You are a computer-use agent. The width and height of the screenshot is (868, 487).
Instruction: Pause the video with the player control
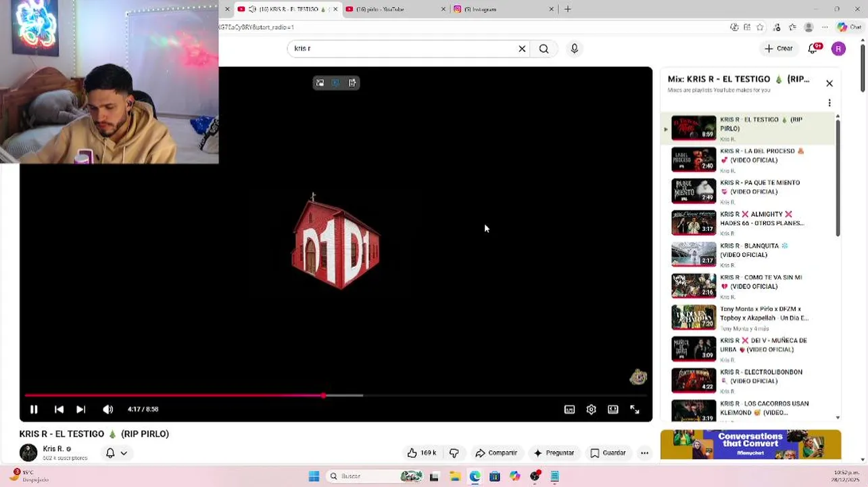34,409
